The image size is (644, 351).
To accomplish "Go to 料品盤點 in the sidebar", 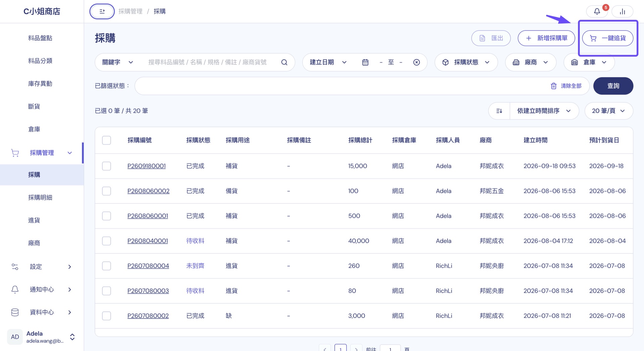I will (40, 38).
